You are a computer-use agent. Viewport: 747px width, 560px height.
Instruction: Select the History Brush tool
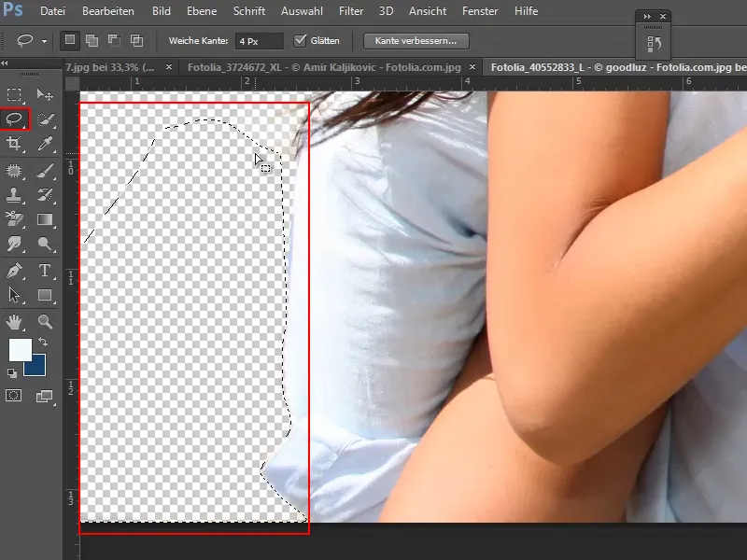click(45, 195)
